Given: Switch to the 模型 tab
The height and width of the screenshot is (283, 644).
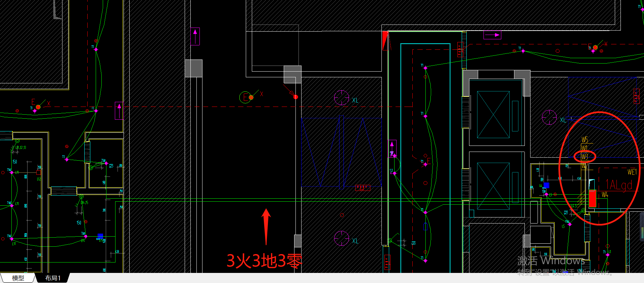Looking at the screenshot, I should (x=18, y=278).
